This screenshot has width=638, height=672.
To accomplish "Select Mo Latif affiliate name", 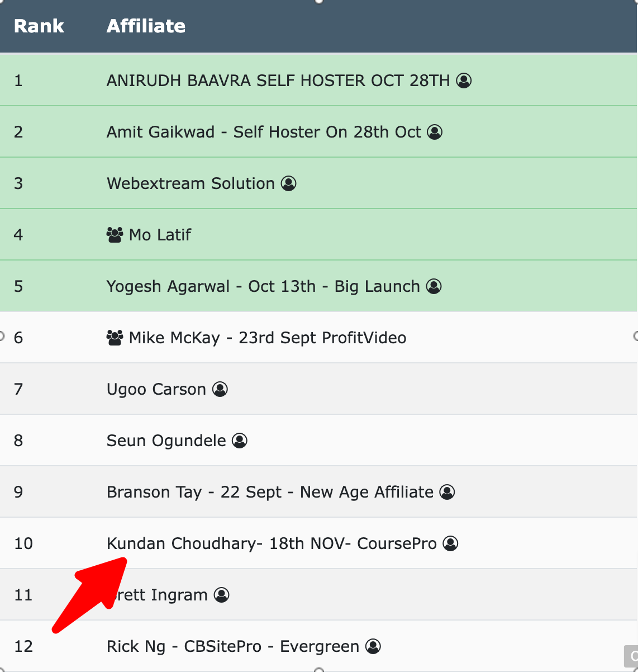I will tap(160, 235).
